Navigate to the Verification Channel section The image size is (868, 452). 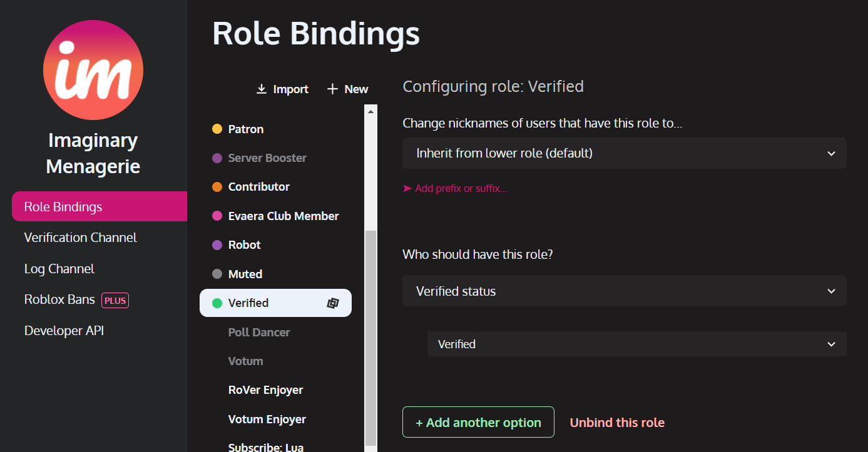click(80, 238)
